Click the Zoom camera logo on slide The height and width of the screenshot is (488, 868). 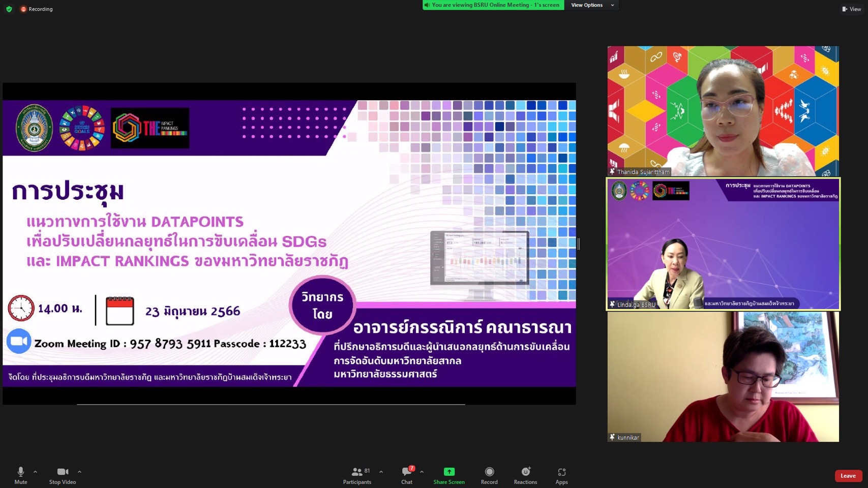point(19,342)
